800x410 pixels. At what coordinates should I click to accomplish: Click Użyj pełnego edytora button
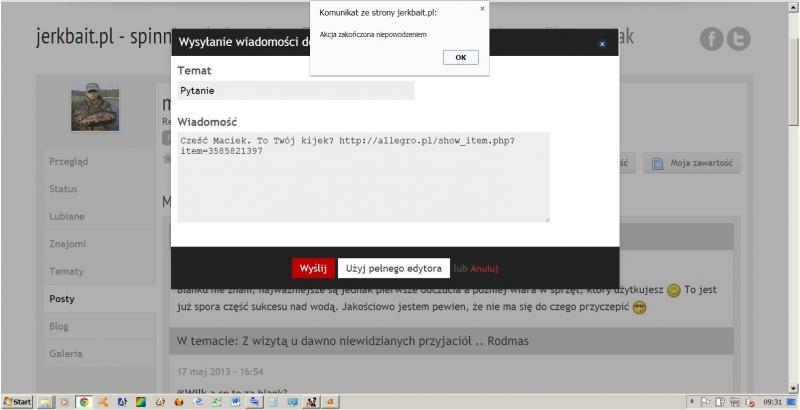(393, 268)
